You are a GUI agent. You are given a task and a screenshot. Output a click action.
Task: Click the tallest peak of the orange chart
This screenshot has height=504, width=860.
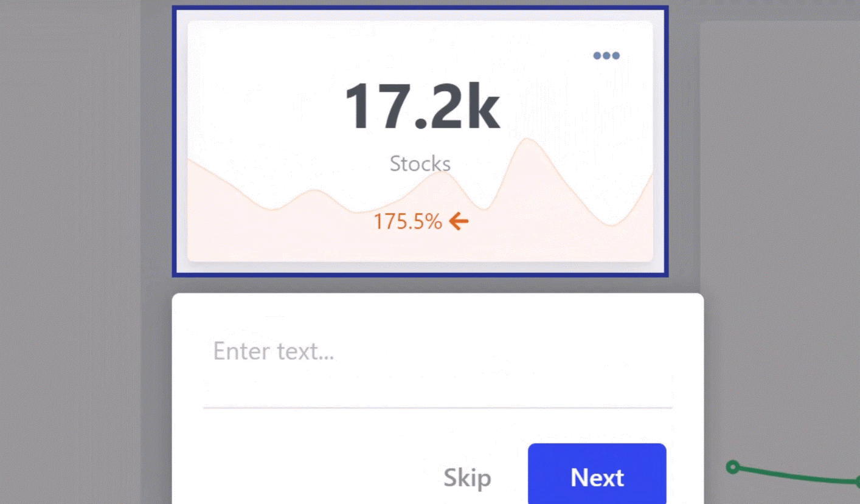coord(527,140)
